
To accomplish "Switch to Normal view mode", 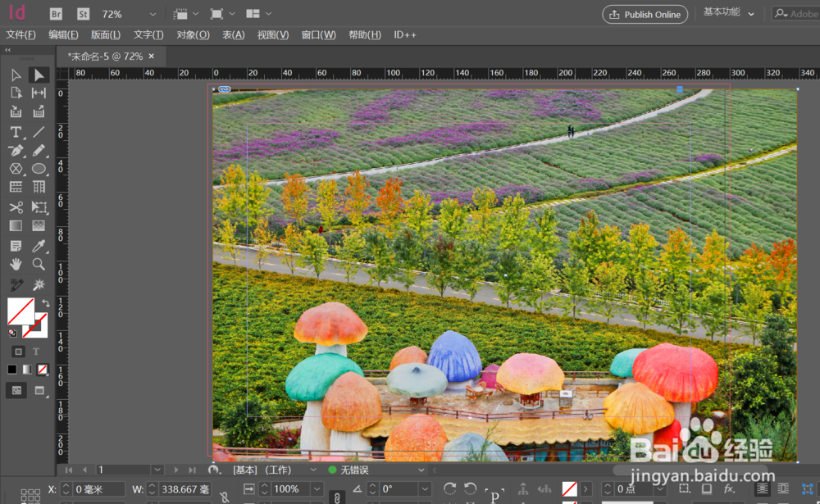I will 16,391.
